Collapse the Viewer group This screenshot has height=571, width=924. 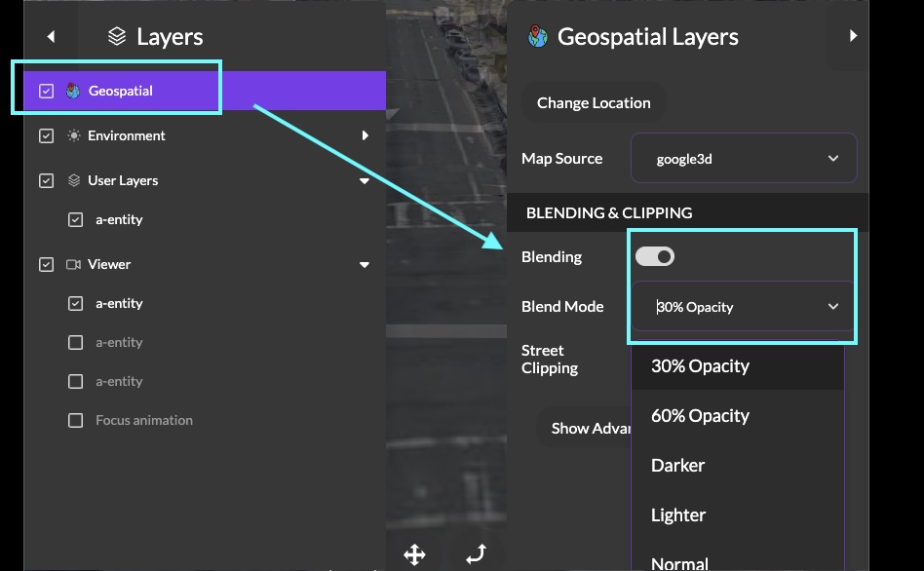pos(365,264)
